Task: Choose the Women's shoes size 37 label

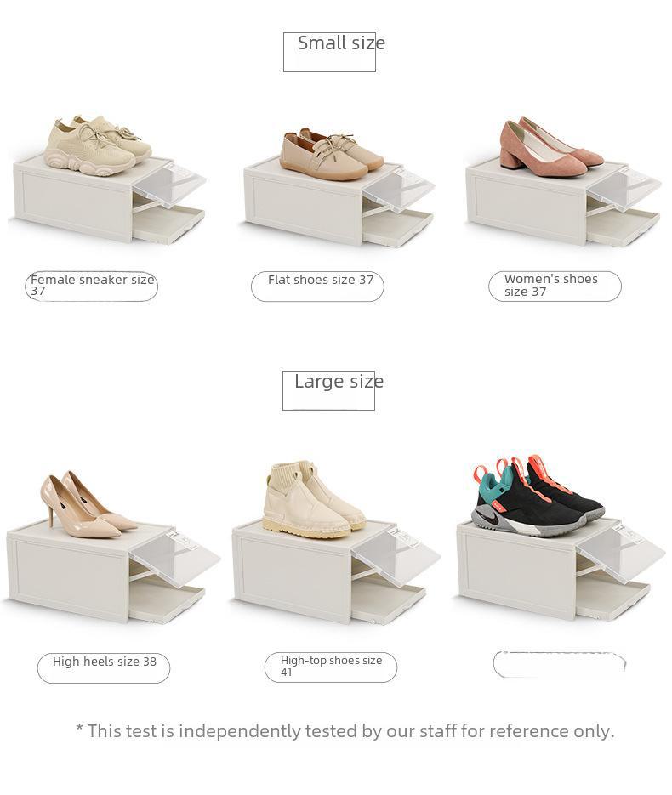Action: [x=555, y=287]
